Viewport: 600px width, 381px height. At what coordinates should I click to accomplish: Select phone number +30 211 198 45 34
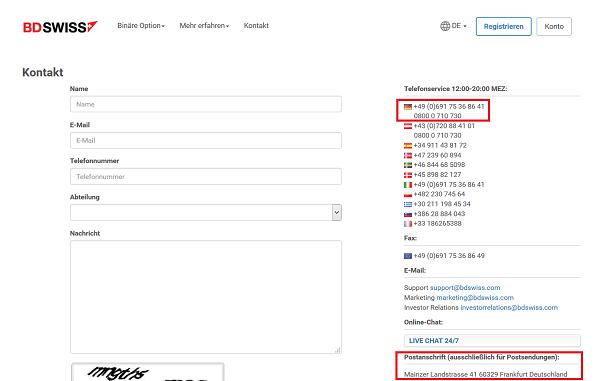[x=442, y=204]
